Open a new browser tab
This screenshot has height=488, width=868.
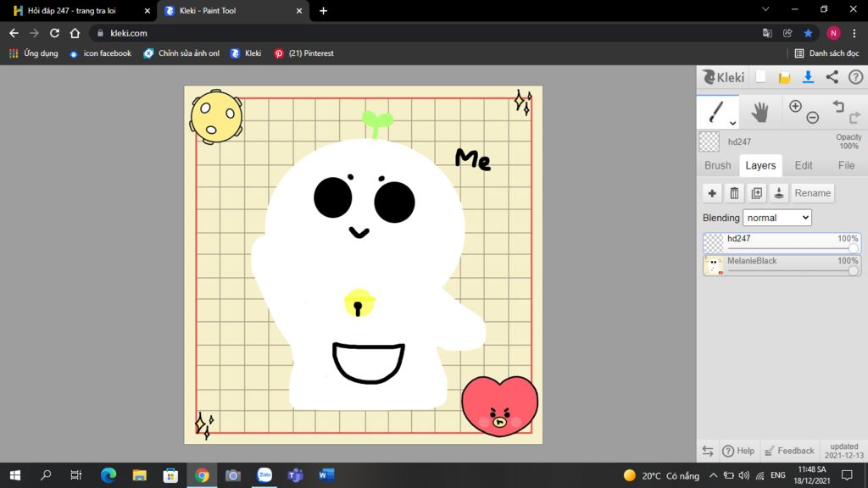coord(323,10)
